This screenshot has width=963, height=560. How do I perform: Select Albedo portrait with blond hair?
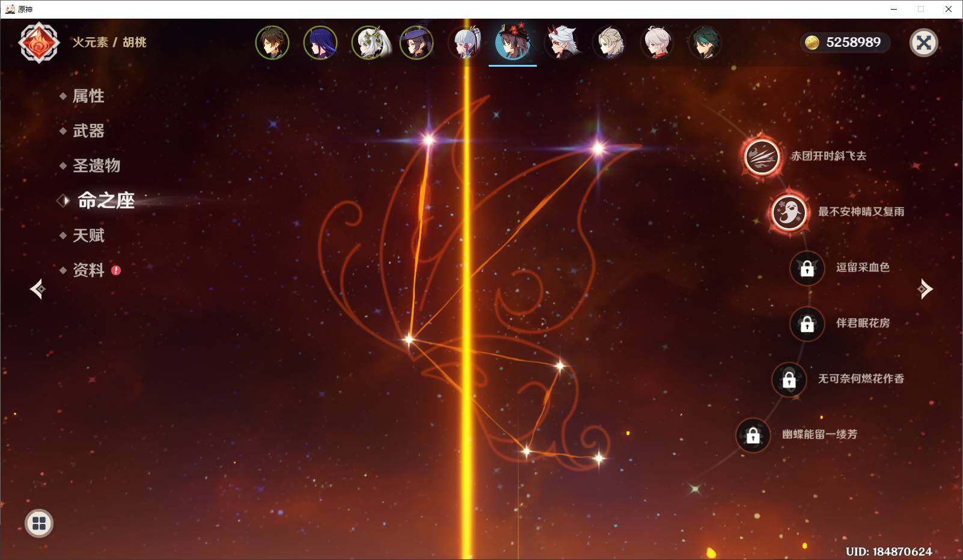coord(609,42)
